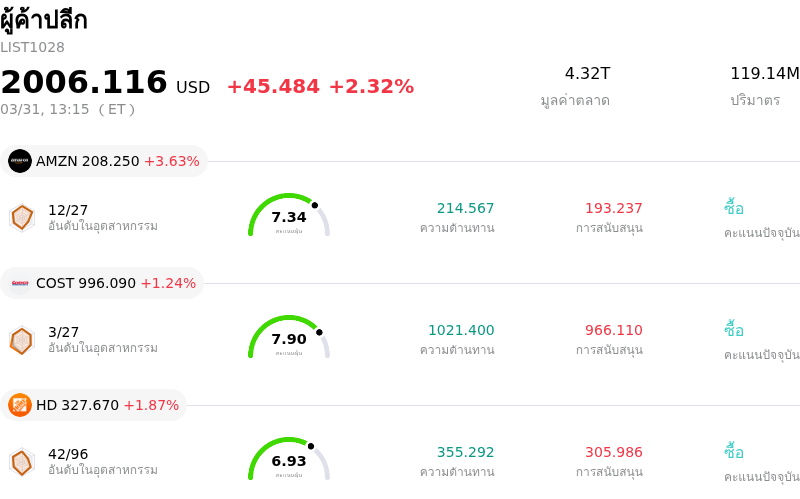Click the 119.14M volume value
Image resolution: width=800 pixels, height=499 pixels.
764,73
